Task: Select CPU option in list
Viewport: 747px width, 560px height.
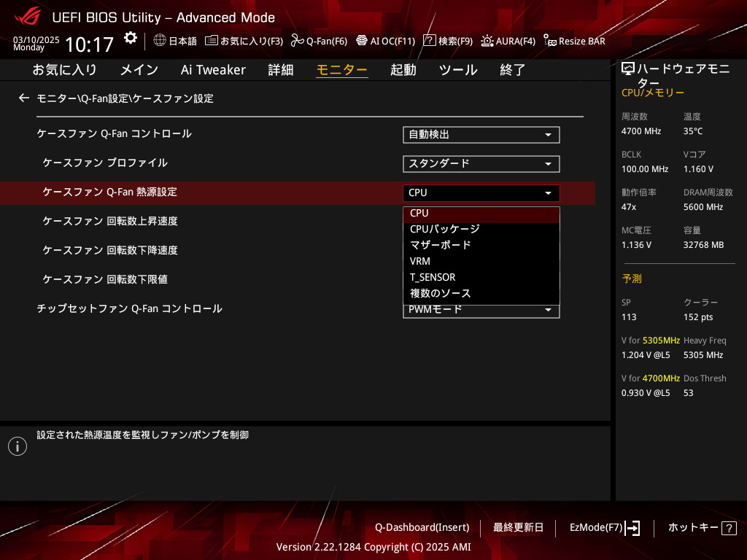Action: (481, 214)
